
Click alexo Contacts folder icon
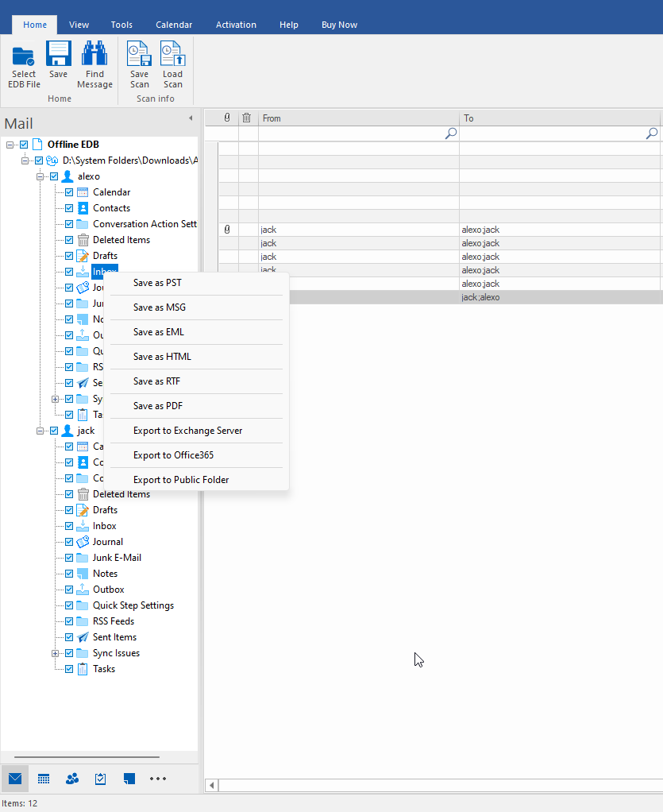pyautogui.click(x=83, y=208)
